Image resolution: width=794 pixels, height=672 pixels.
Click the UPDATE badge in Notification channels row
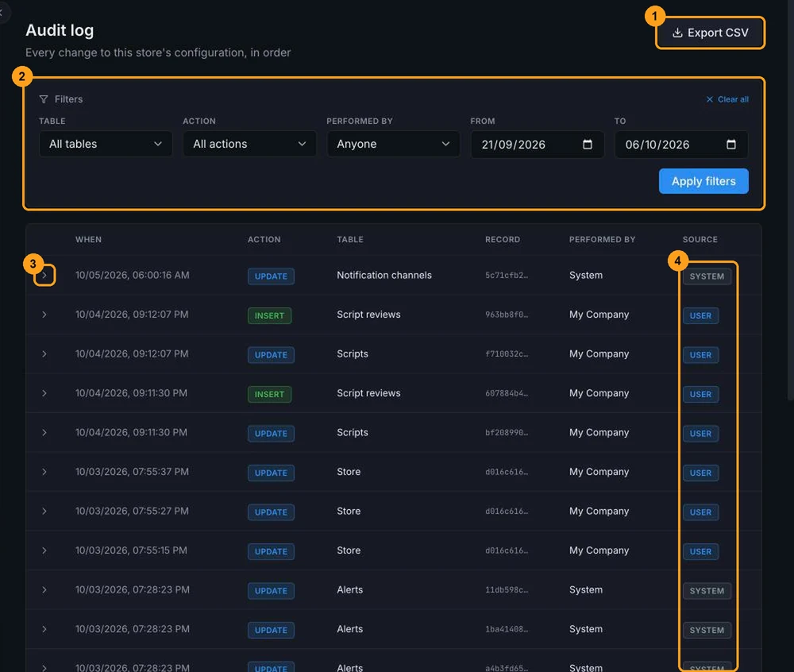point(271,276)
